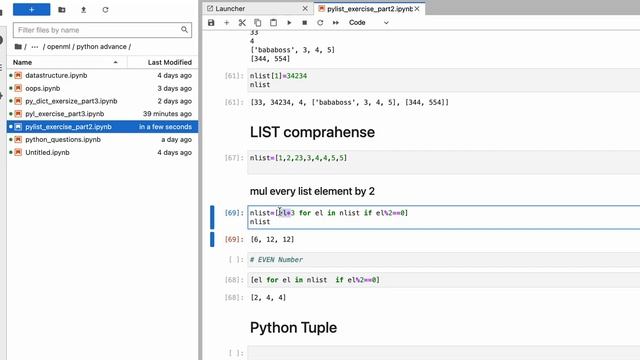640x360 pixels.
Task: Select datastructure.ipynb in file list
Action: (102, 76)
